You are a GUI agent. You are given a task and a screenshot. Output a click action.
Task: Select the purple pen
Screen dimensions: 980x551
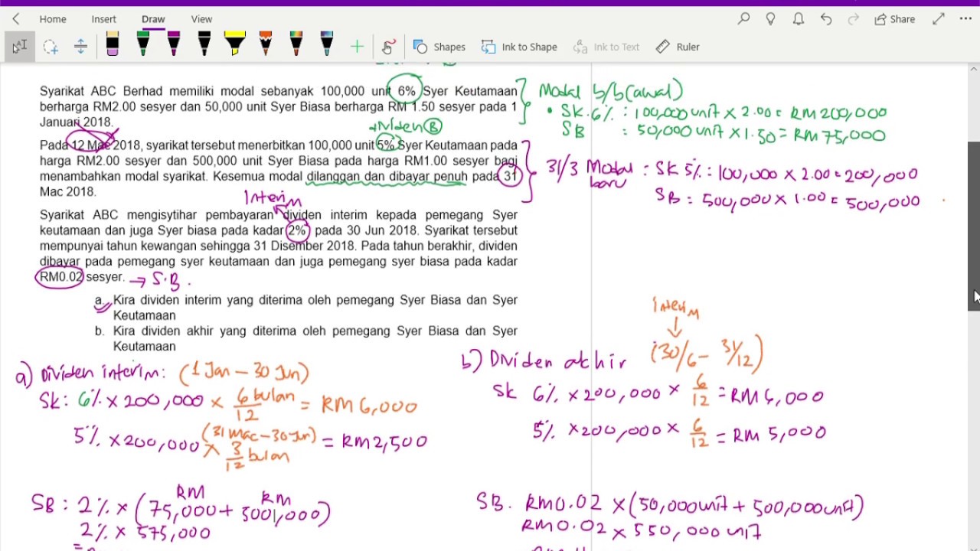(x=174, y=45)
